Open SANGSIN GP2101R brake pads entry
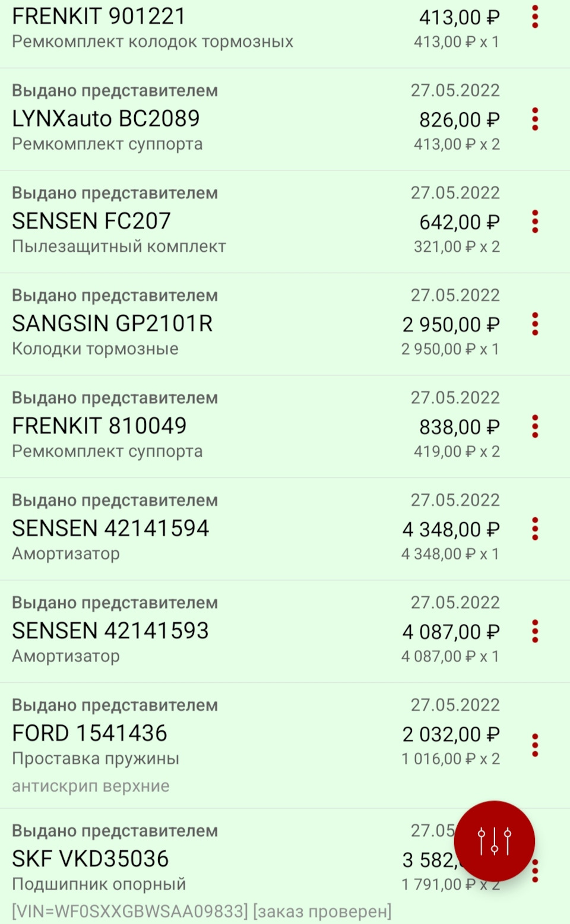 tap(112, 324)
